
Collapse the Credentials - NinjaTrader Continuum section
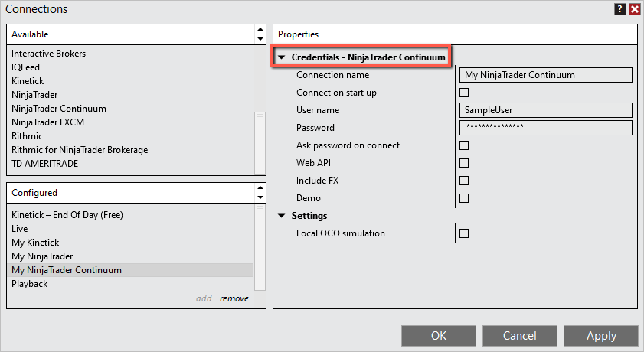click(281, 57)
